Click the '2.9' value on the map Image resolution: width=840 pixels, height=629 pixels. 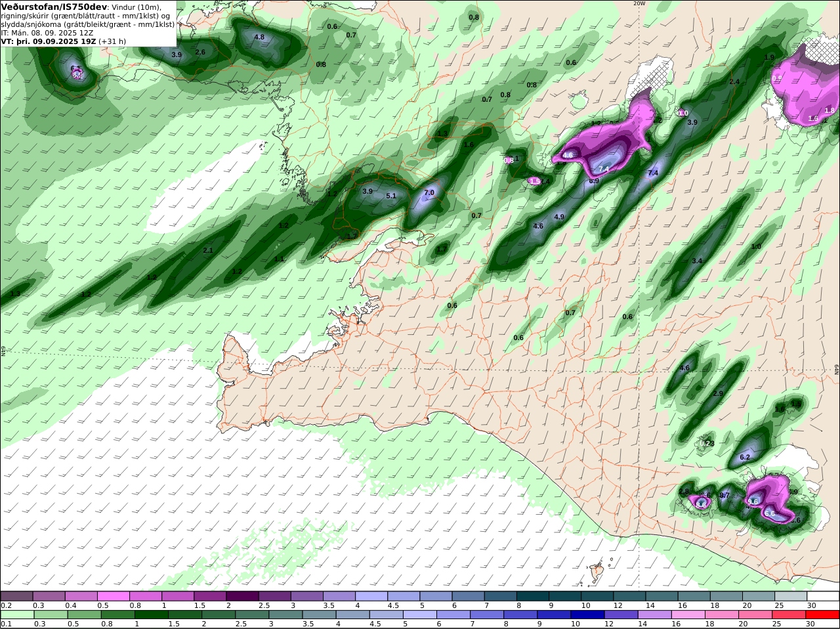pos(718,394)
